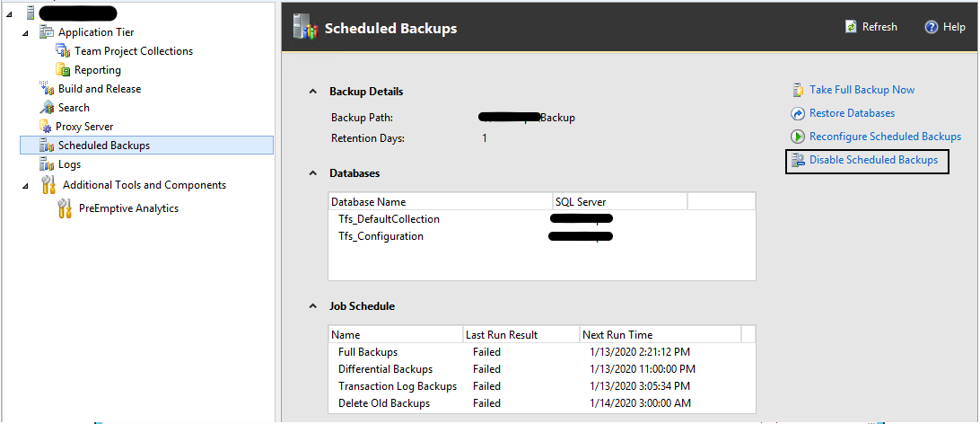Select the Full Backups job row
The height and width of the screenshot is (424, 980).
pos(542,352)
